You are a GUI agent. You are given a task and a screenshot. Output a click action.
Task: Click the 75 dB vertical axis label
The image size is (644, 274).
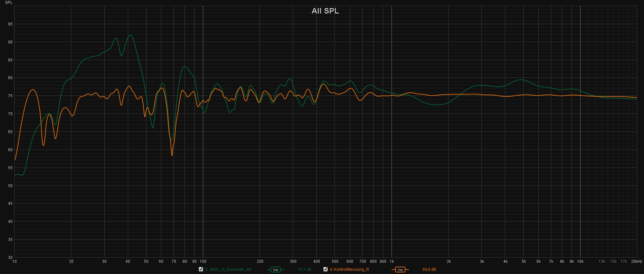coord(10,96)
